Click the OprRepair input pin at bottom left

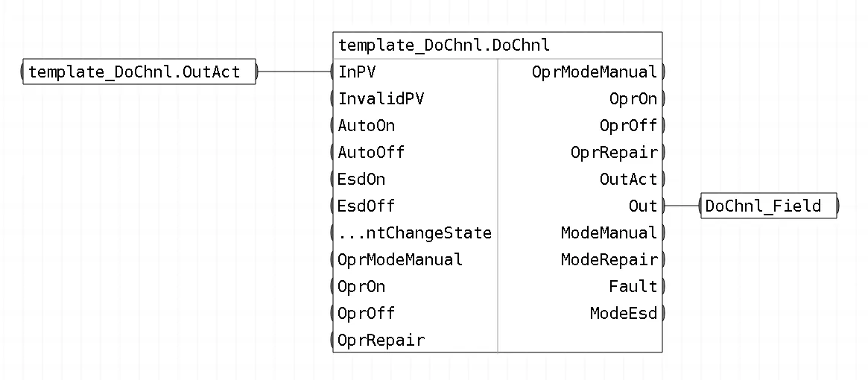[381, 340]
